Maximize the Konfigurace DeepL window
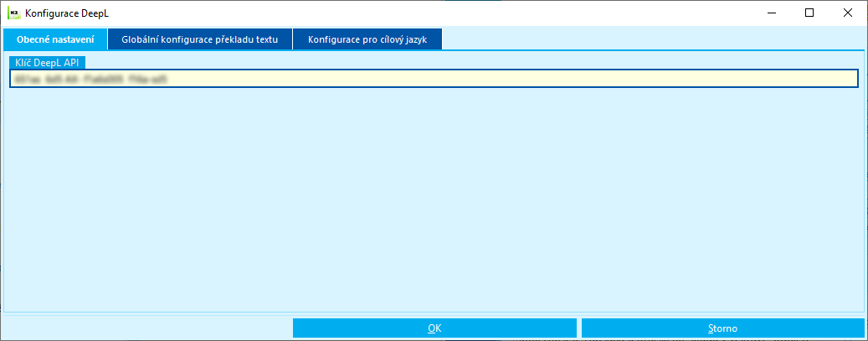Screen dimensions: 868x341 point(809,13)
